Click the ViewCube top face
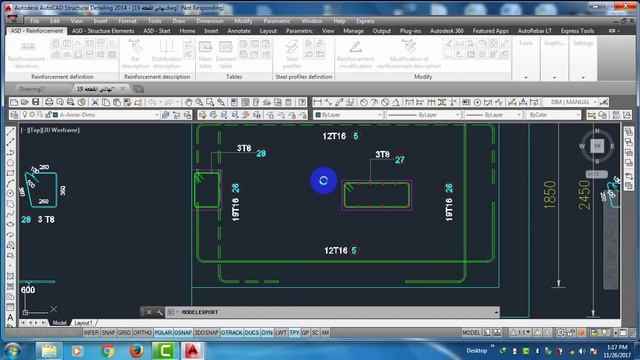This screenshot has width=640, height=360. 597,146
